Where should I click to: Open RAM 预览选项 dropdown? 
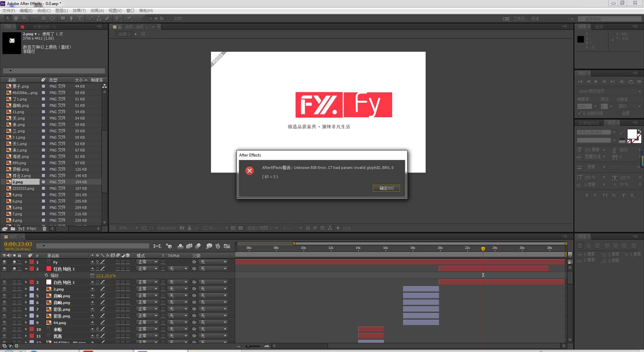[609, 91]
